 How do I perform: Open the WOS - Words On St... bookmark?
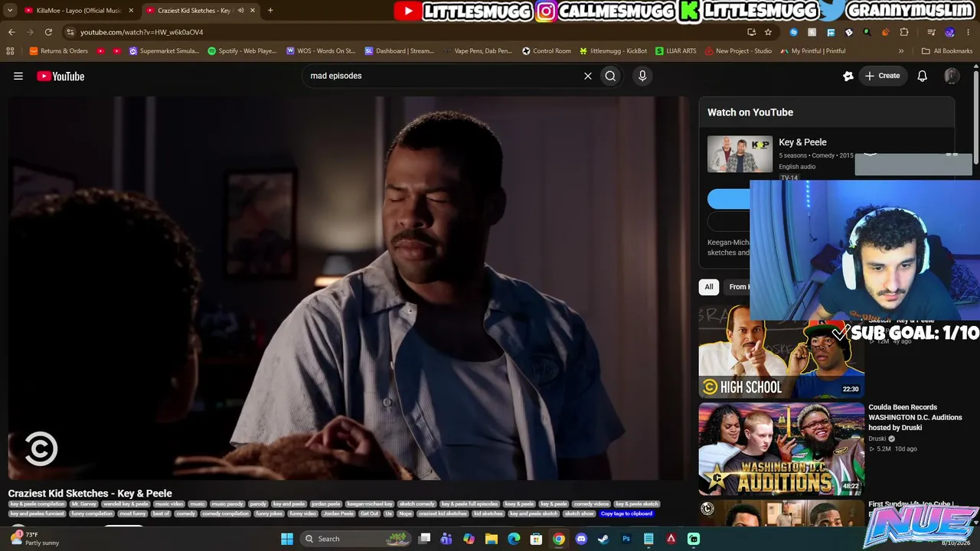pos(321,51)
